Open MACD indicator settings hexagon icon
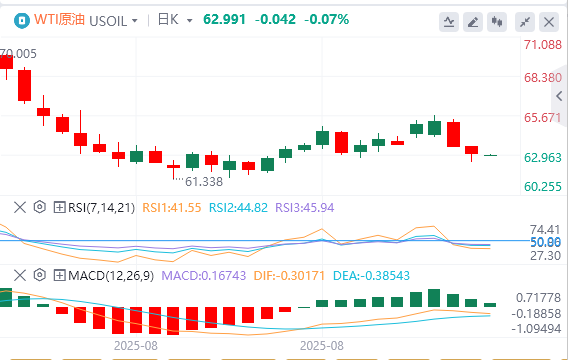Image resolution: width=568 pixels, height=360 pixels. coord(39,275)
